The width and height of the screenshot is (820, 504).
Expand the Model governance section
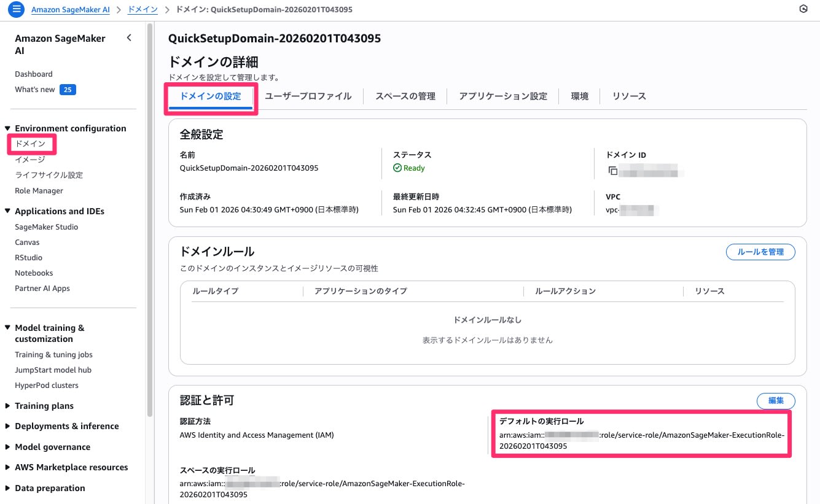coord(8,447)
